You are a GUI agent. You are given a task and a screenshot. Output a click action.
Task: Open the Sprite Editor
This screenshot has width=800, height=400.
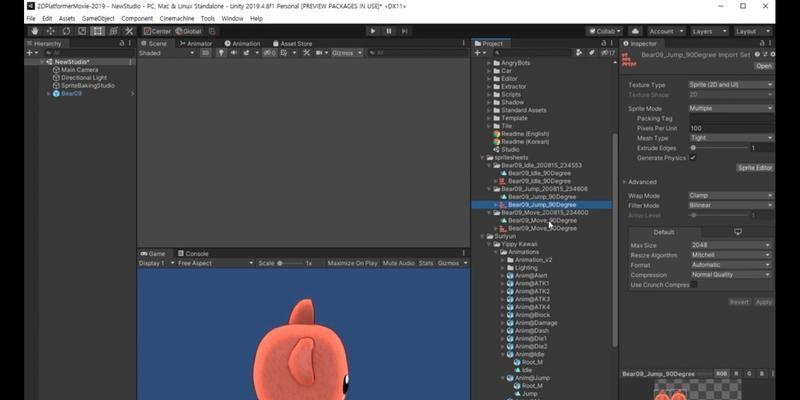[755, 167]
